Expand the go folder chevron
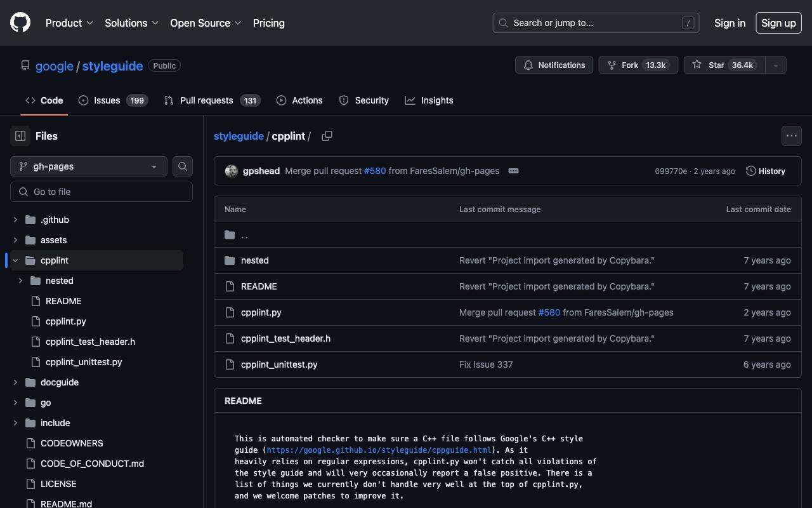This screenshot has width=812, height=508. click(x=15, y=403)
